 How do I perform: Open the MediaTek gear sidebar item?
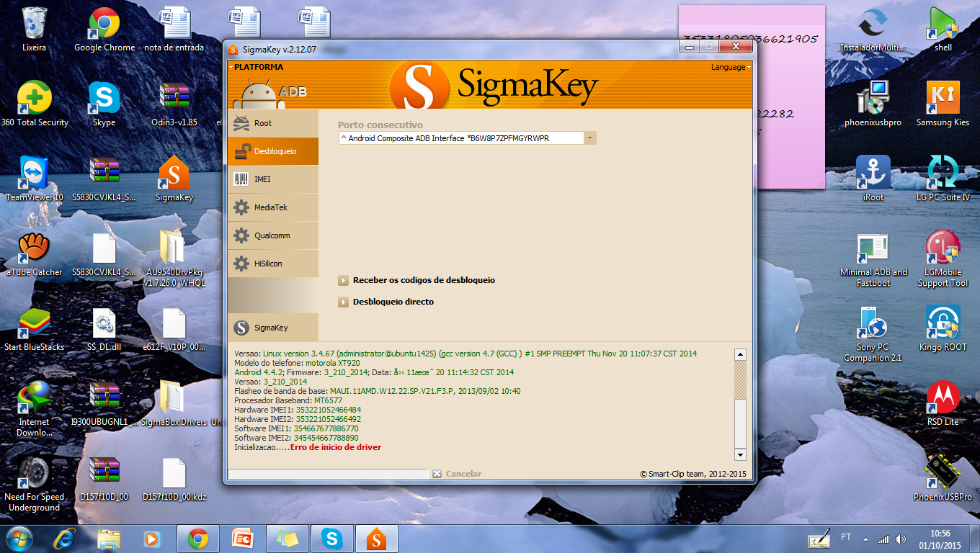tap(272, 207)
